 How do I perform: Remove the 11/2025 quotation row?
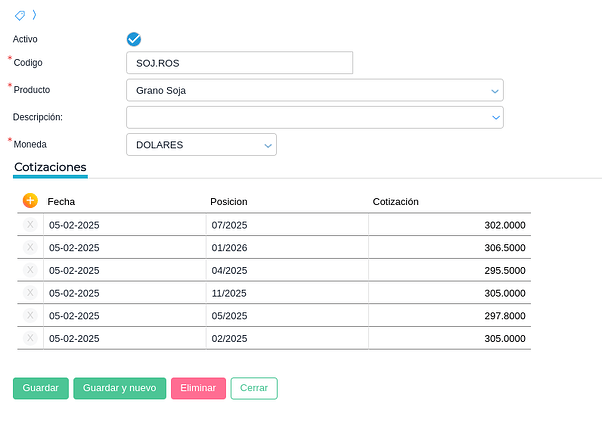tap(30, 293)
